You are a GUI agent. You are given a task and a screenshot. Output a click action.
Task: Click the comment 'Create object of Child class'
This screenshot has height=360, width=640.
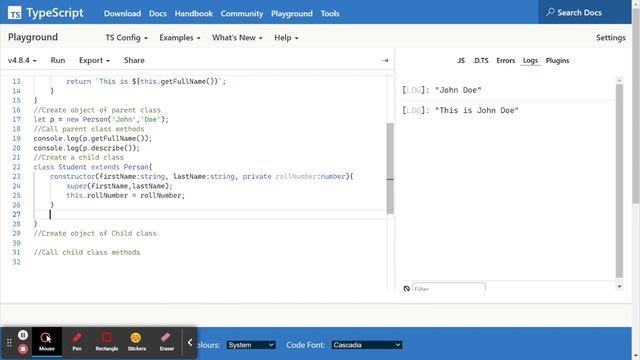point(95,233)
